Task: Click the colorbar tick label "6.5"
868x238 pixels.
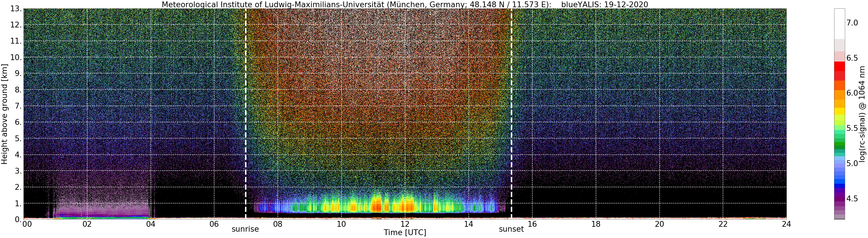Action: pyautogui.click(x=852, y=58)
